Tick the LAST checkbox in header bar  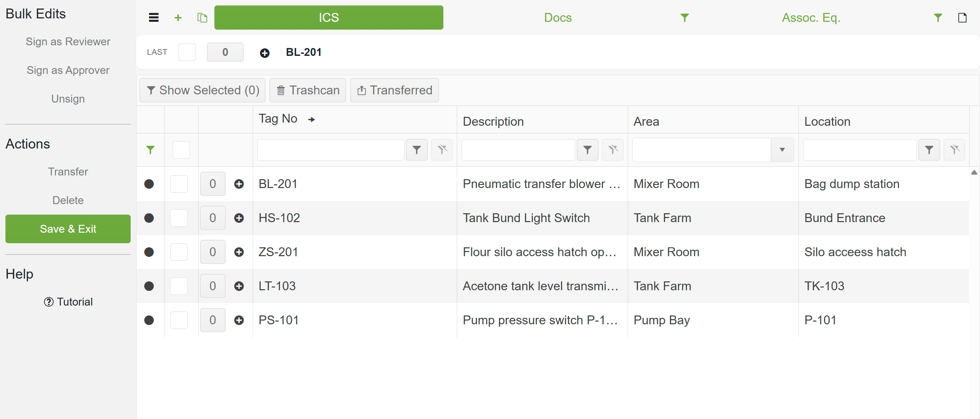point(187,52)
